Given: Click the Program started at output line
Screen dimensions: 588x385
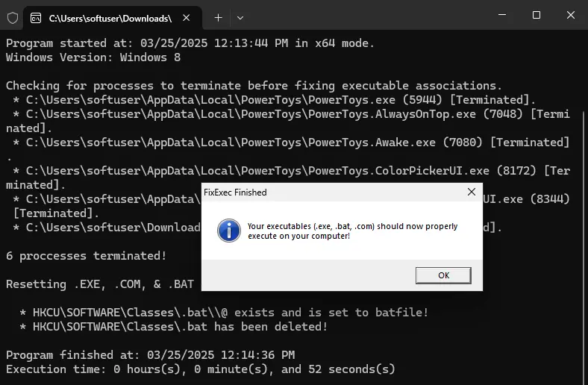Looking at the screenshot, I should pyautogui.click(x=190, y=43).
